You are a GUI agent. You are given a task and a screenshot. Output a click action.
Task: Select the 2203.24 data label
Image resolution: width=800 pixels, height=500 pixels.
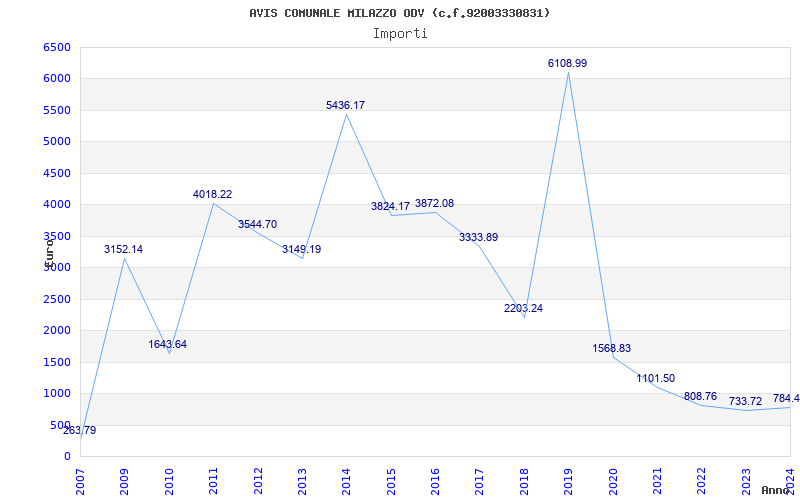[x=523, y=308]
